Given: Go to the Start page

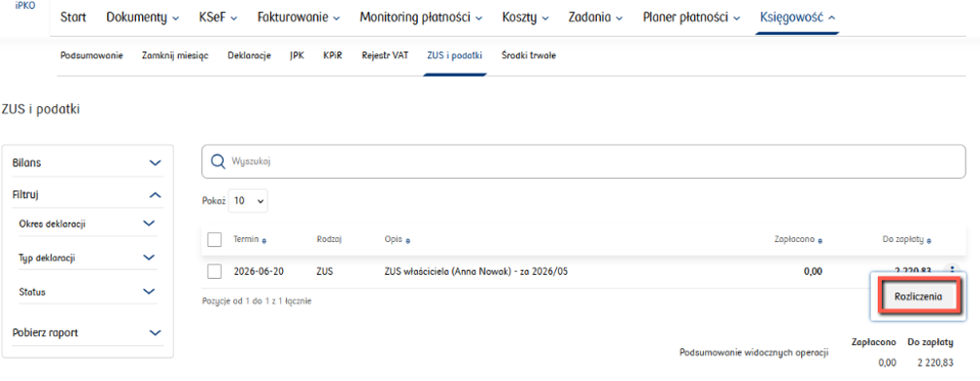Looking at the screenshot, I should point(73,18).
